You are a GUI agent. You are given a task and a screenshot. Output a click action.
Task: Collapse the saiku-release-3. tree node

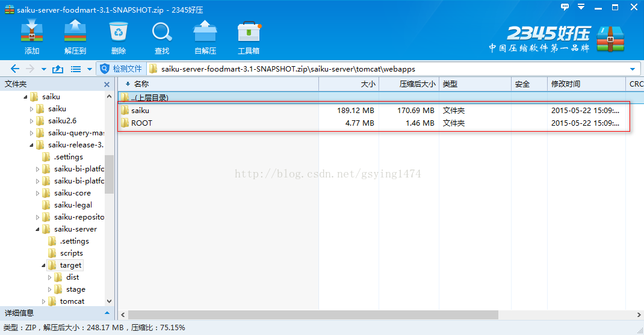pos(32,145)
